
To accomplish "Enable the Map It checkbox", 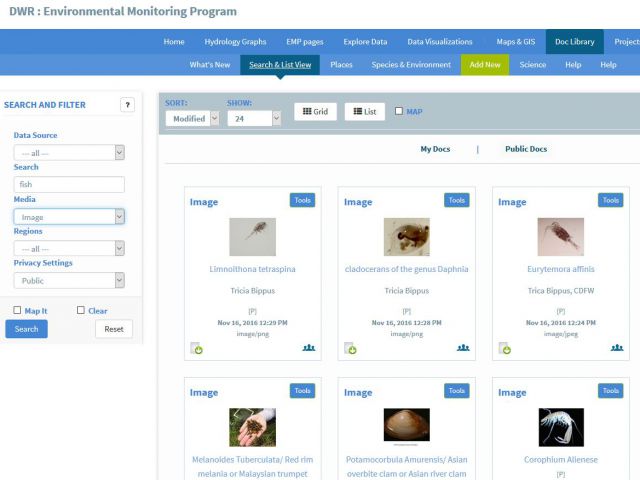I will (x=18, y=311).
